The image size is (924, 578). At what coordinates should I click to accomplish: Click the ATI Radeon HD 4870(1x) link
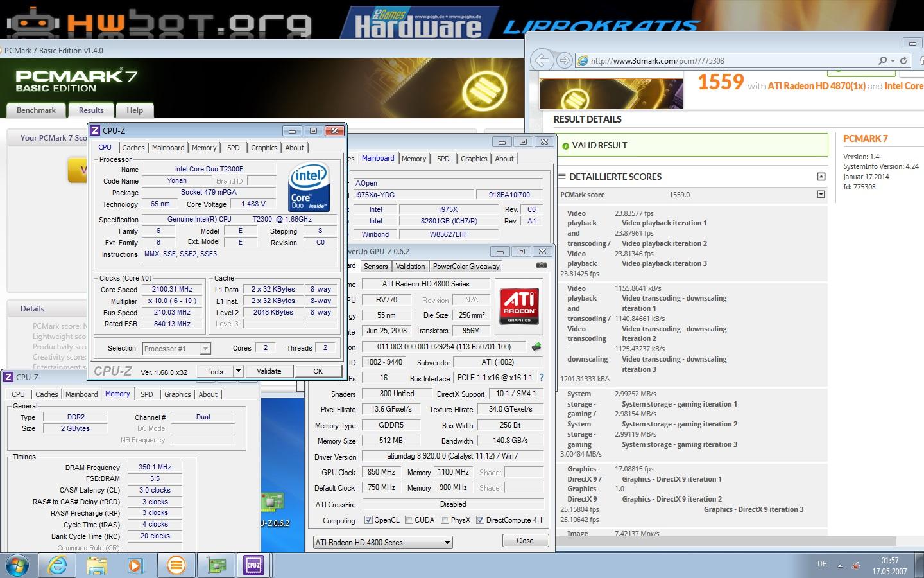point(816,85)
